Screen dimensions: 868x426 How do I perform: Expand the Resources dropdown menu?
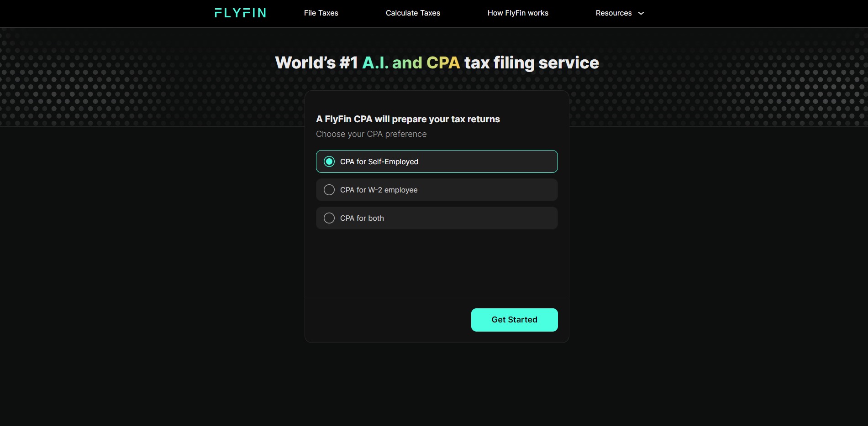tap(620, 13)
